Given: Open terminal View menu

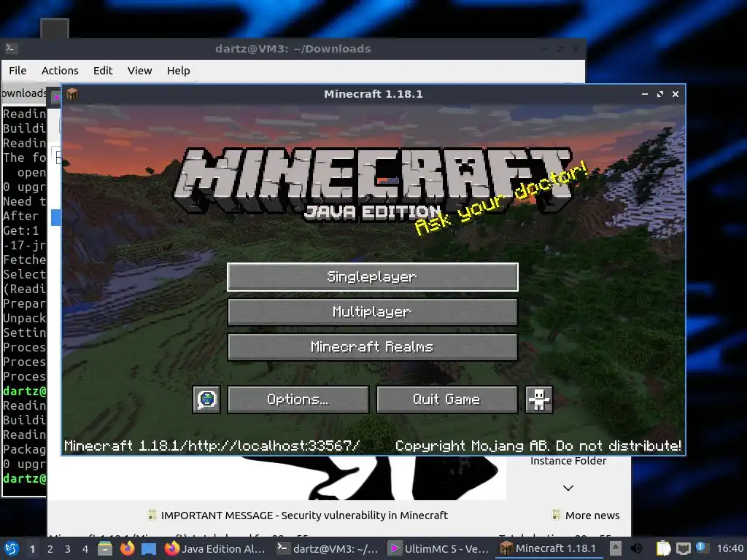Looking at the screenshot, I should click(139, 71).
